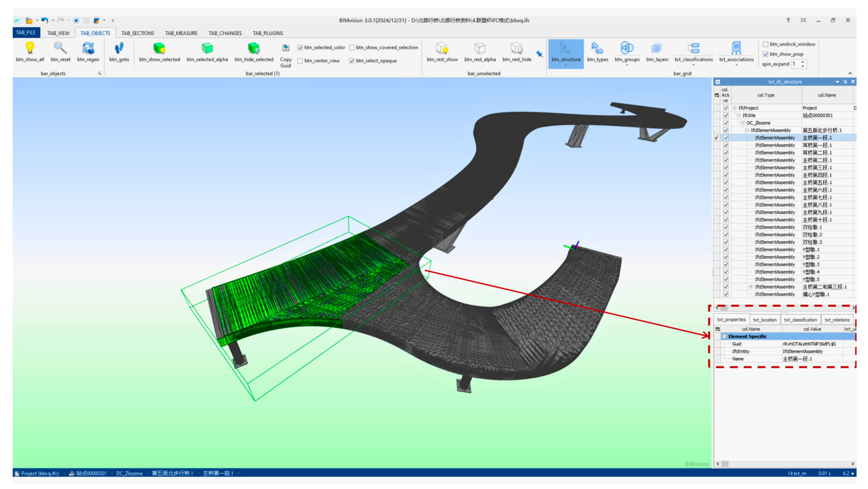Check the btn_undock_window checkbox
868x489 pixels.
point(765,44)
